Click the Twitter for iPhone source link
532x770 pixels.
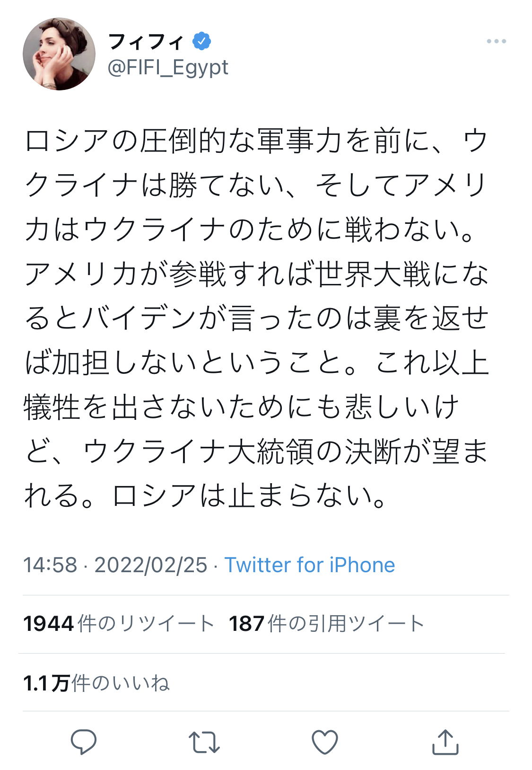tap(310, 565)
